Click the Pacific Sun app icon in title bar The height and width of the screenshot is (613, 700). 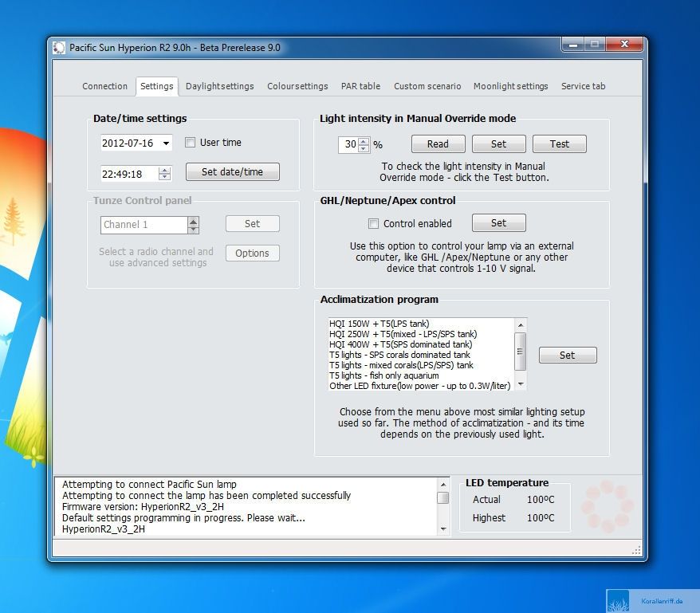pos(59,48)
